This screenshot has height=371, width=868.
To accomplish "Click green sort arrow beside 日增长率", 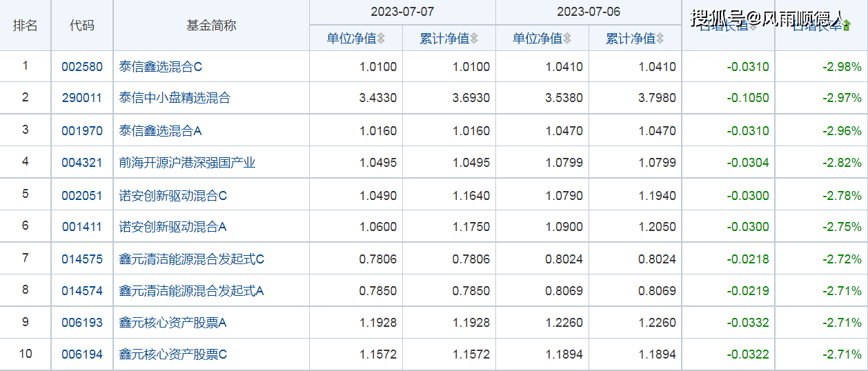I will pos(847,26).
